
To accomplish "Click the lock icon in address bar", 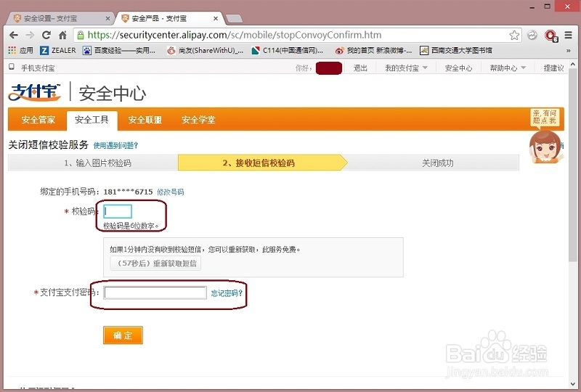I will 80,35.
